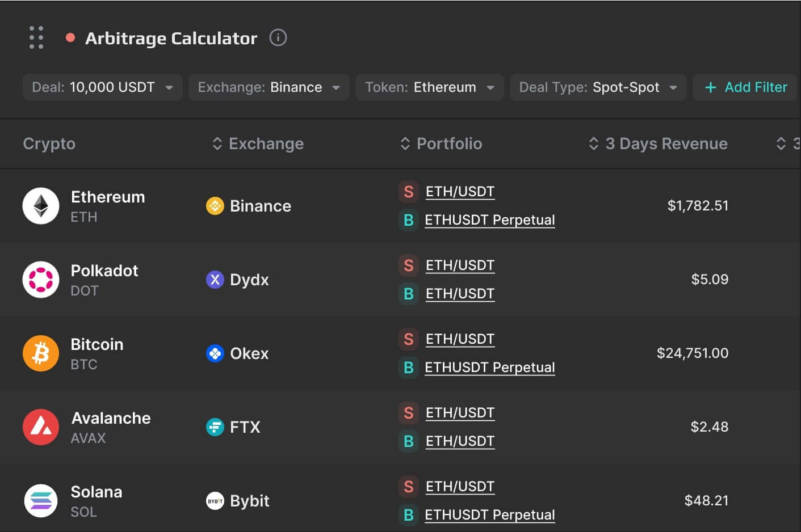Click the Dydx exchange icon
This screenshot has height=532, width=801.
click(x=215, y=279)
